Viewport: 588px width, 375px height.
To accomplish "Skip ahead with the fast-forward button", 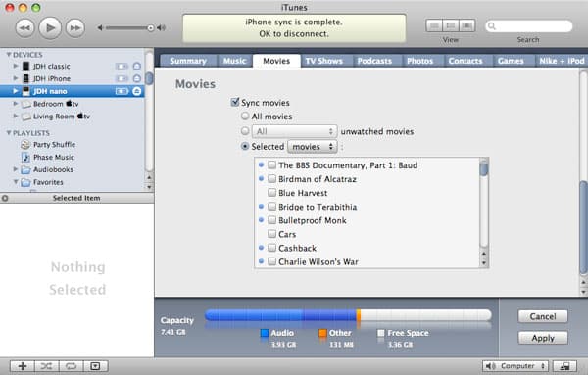I will point(75,28).
